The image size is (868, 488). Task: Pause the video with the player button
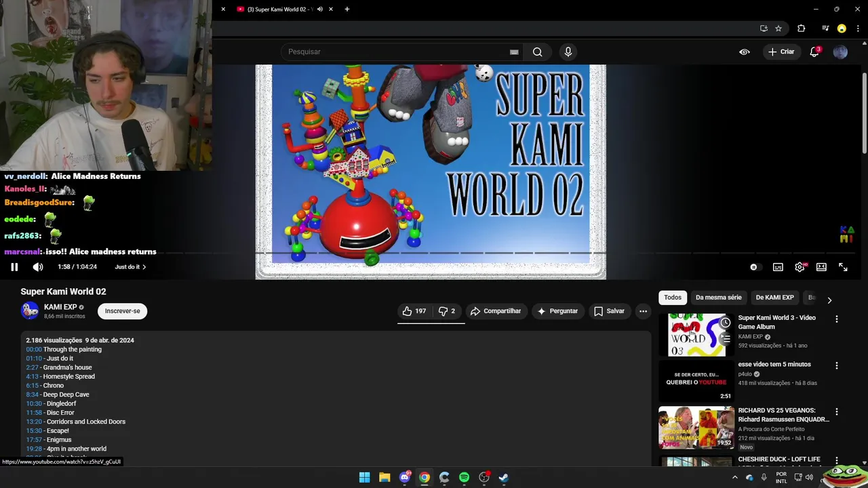point(14,267)
